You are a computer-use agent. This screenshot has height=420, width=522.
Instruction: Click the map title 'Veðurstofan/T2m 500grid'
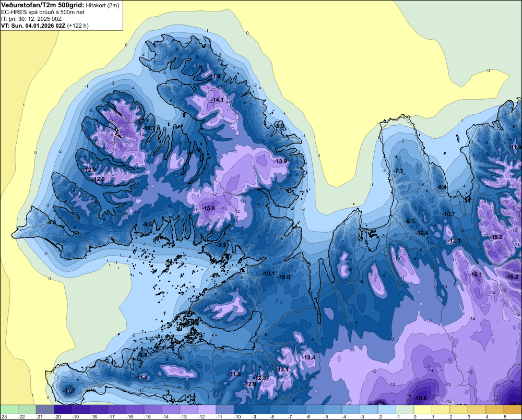[43, 5]
